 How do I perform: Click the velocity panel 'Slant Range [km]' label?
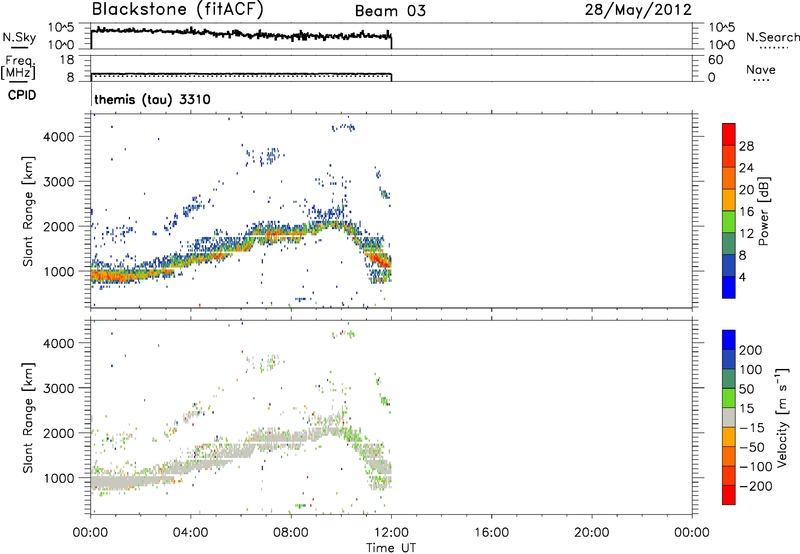[28, 417]
